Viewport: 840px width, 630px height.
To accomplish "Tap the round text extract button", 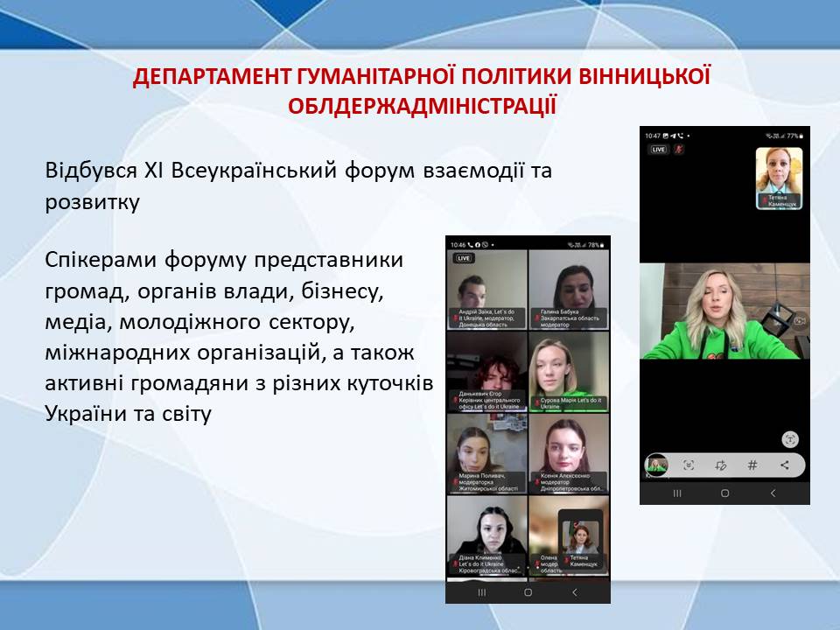I will pos(790,439).
